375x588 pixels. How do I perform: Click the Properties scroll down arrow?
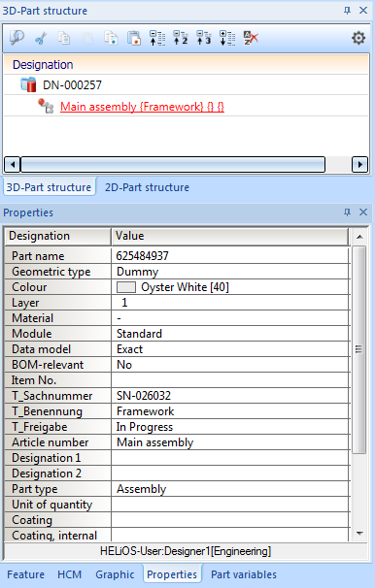[x=359, y=534]
